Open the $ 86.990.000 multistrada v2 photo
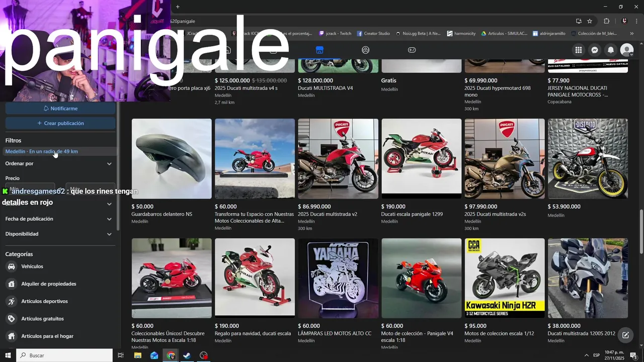The height and width of the screenshot is (362, 644). 338,158
